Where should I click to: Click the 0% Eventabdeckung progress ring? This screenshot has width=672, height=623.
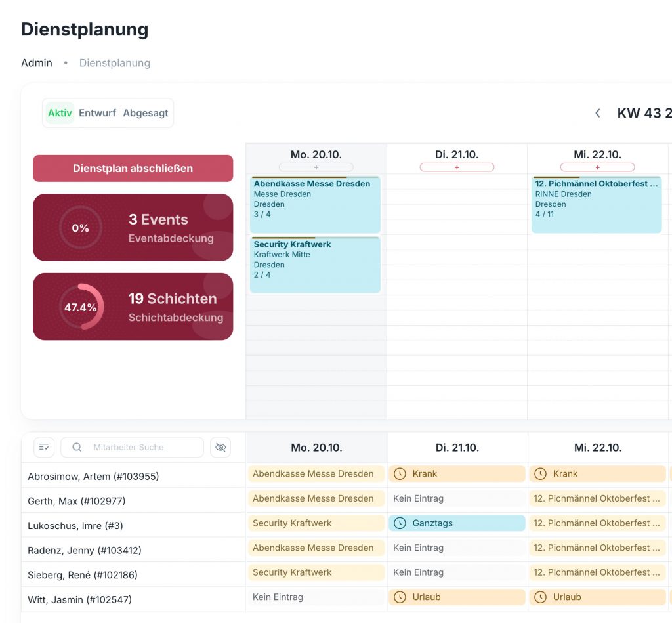tap(81, 228)
